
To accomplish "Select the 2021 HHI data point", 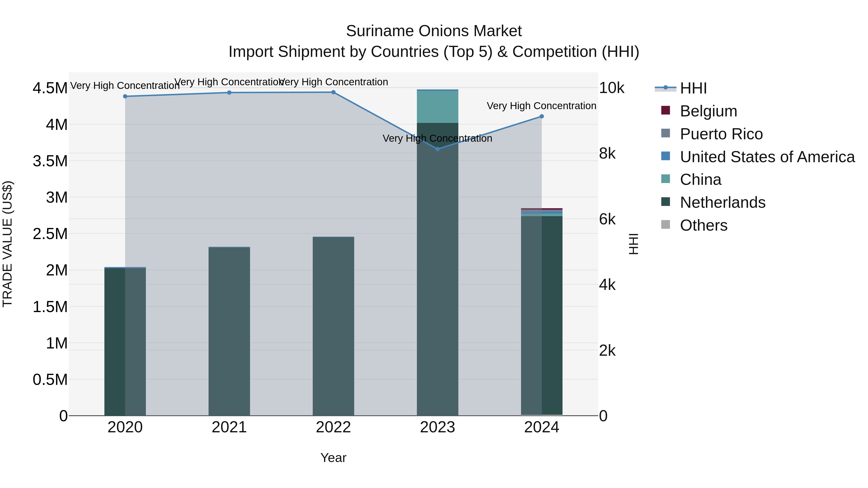I will pos(229,93).
